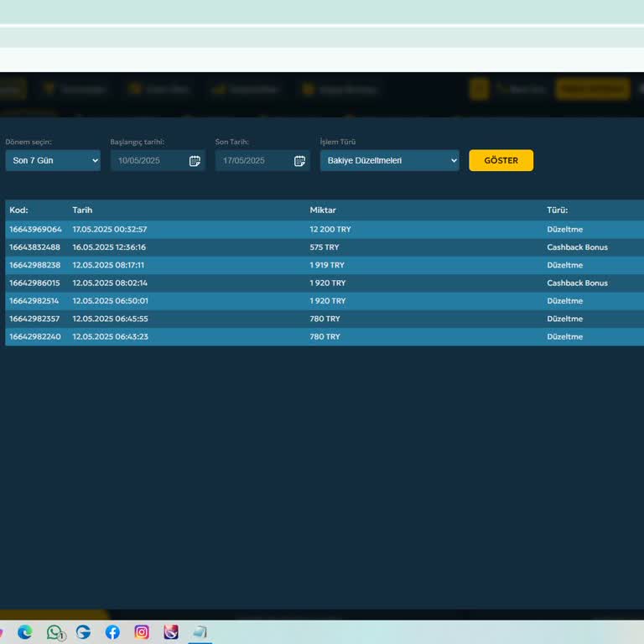Expand the 'Bakiye Düzeltmeleri' transaction type dropdown
644x644 pixels.
(389, 160)
